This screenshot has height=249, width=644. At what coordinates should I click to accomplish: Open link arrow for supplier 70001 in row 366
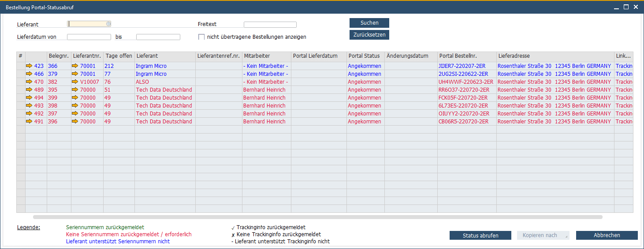pyautogui.click(x=75, y=66)
